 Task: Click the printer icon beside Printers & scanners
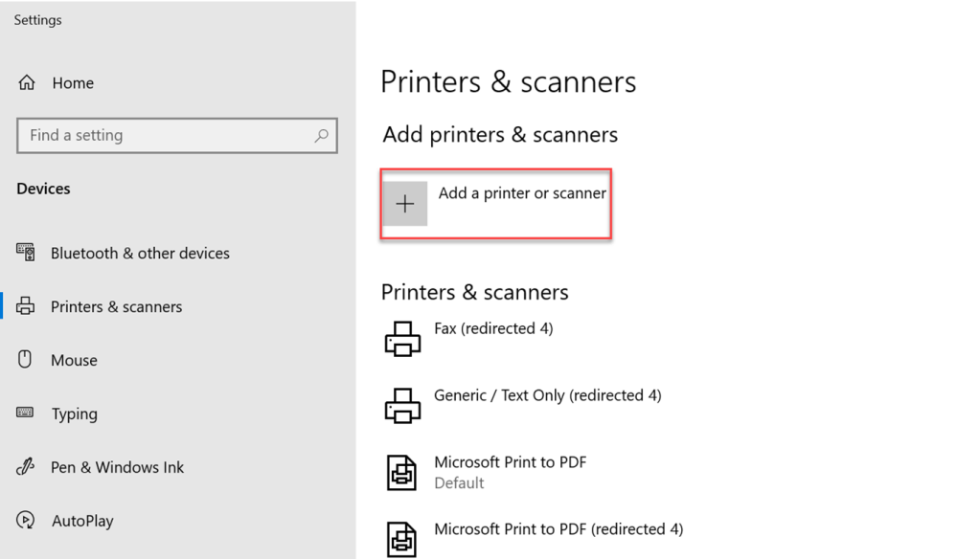(26, 306)
